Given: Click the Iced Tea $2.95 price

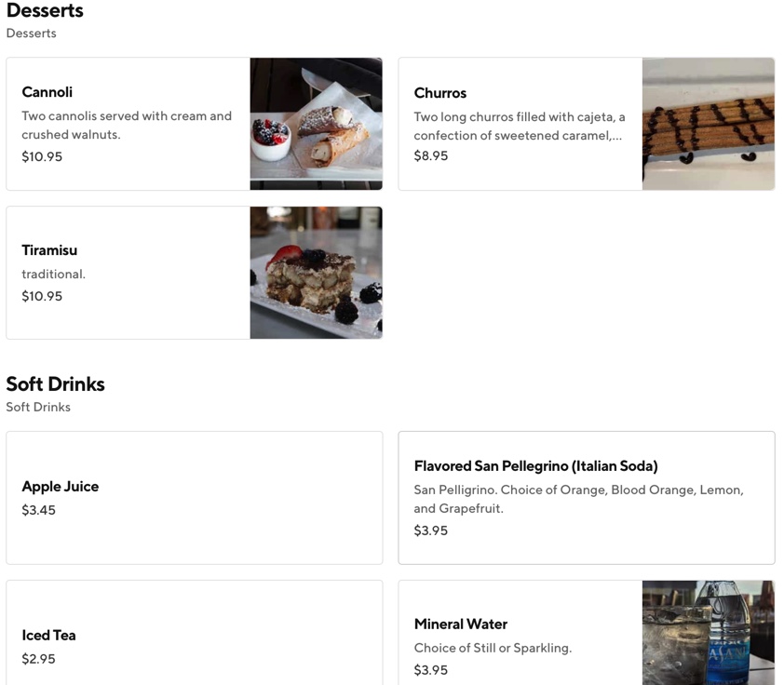Looking at the screenshot, I should pos(38,659).
